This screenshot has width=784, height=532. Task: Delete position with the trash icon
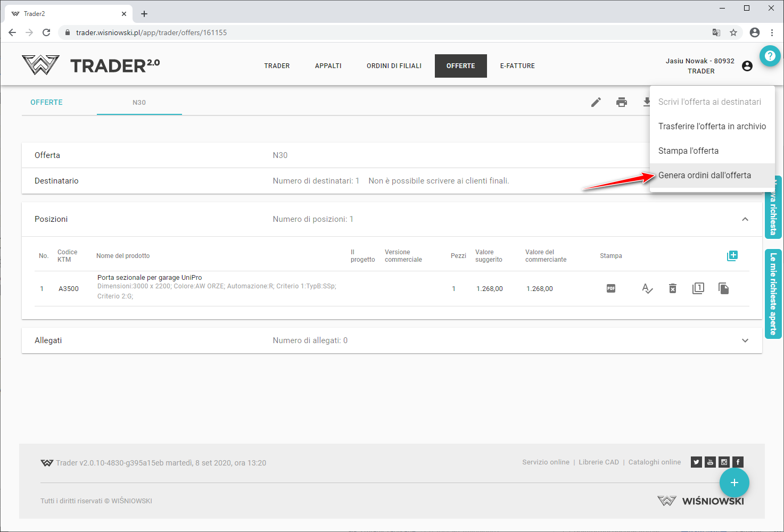coord(672,288)
